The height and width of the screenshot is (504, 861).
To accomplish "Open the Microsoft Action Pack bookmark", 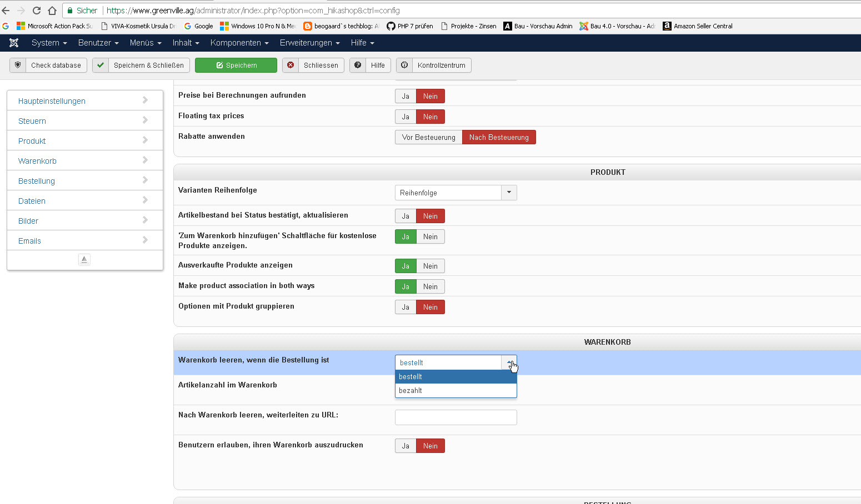I will click(54, 26).
